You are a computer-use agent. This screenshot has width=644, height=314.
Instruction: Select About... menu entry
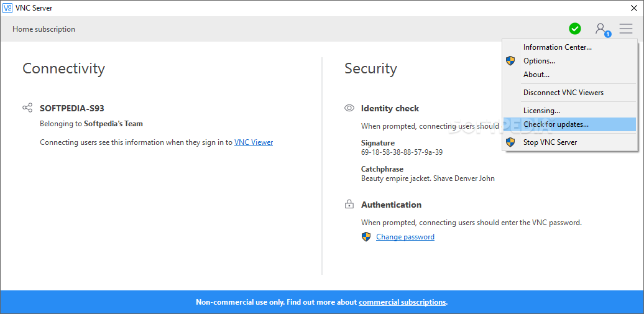pos(569,75)
